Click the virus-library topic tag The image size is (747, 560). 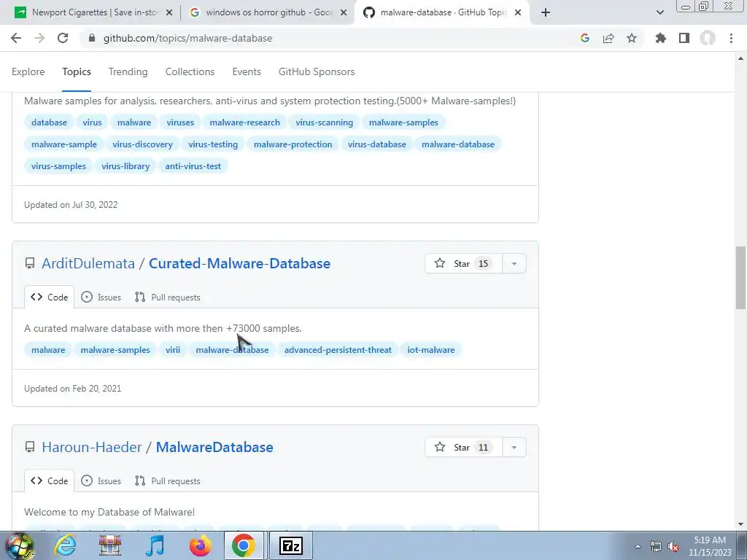(x=125, y=166)
